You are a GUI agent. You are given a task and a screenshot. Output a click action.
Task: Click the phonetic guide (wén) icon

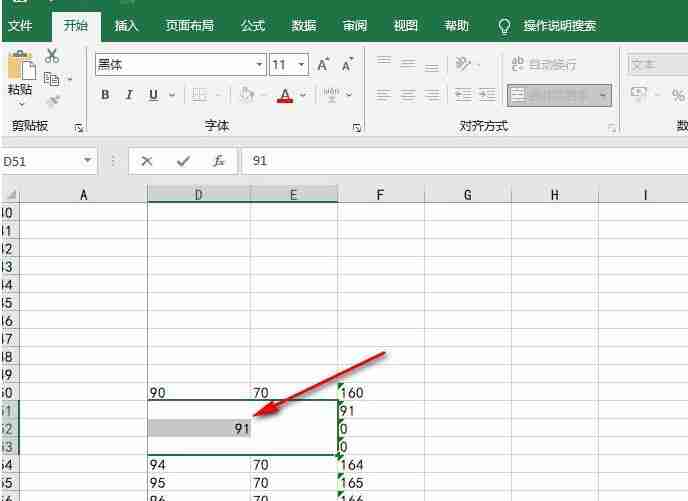click(x=331, y=95)
